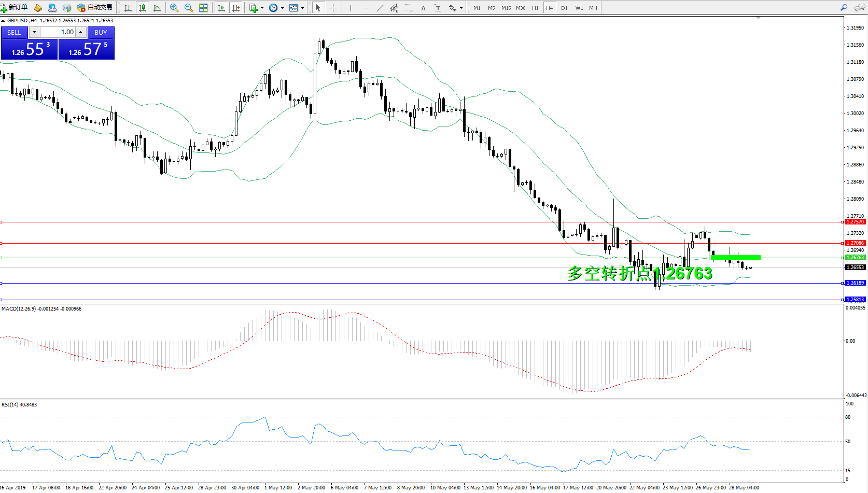The height and width of the screenshot is (493, 868).
Task: Switch to the D1 timeframe
Action: coord(564,8)
